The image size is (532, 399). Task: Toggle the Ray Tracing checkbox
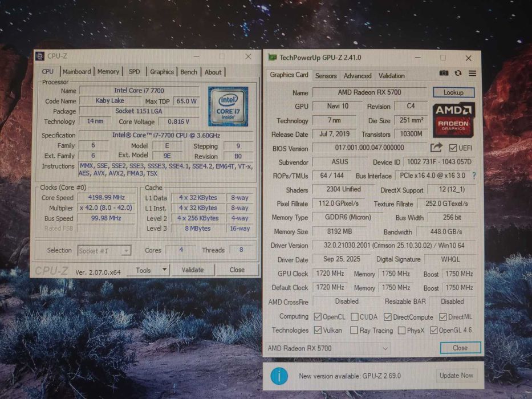tap(354, 330)
